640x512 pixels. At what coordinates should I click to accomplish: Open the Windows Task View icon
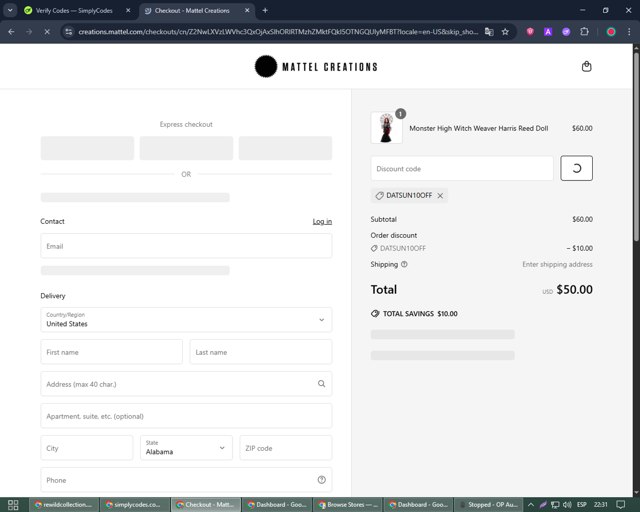point(13,505)
